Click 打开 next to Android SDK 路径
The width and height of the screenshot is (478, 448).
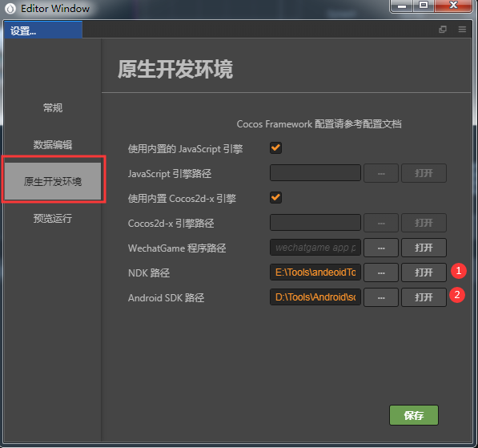[x=424, y=297]
